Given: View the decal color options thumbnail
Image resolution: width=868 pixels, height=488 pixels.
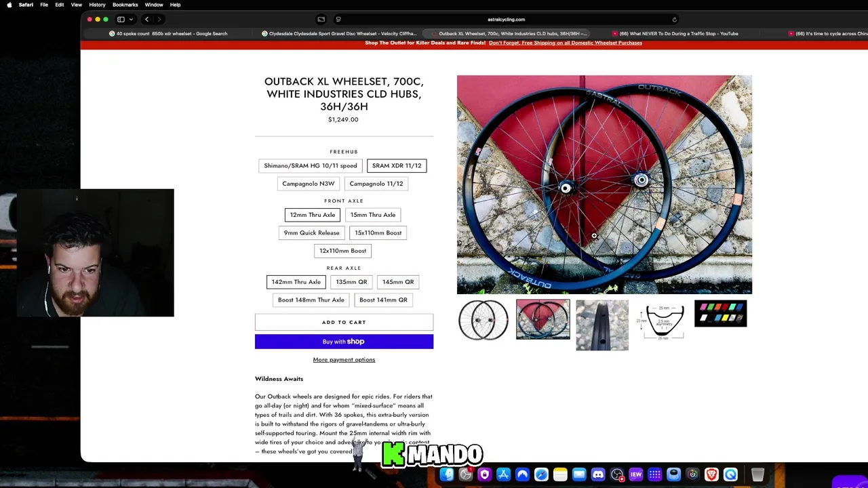Looking at the screenshot, I should click(721, 314).
